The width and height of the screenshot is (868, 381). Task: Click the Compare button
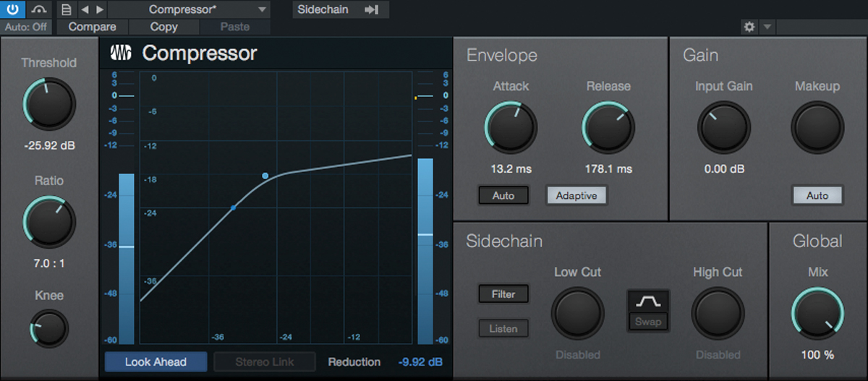coord(92,27)
